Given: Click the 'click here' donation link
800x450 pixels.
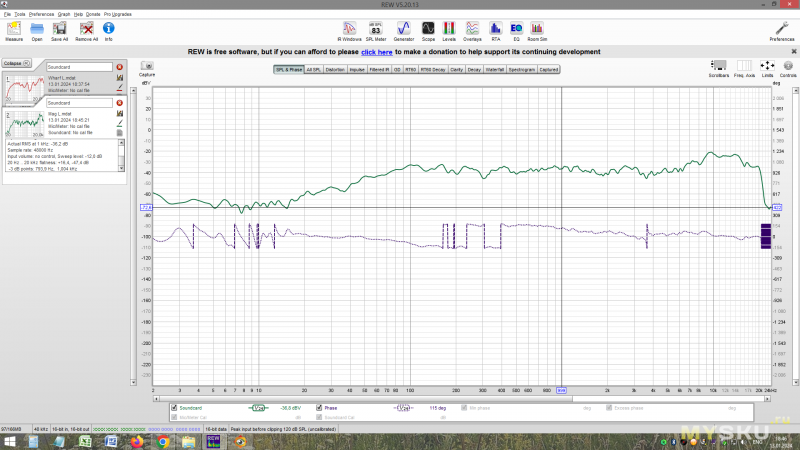Looking at the screenshot, I should [377, 51].
